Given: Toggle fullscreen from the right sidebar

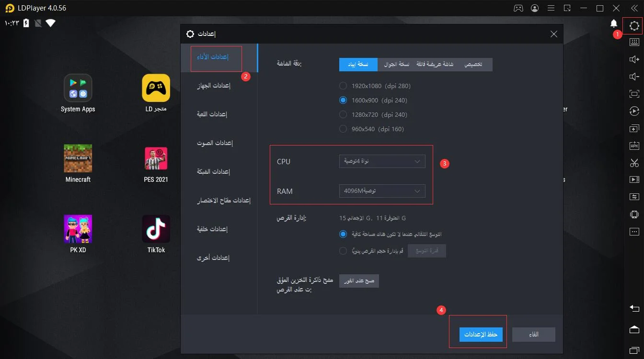Looking at the screenshot, I should point(634,94).
